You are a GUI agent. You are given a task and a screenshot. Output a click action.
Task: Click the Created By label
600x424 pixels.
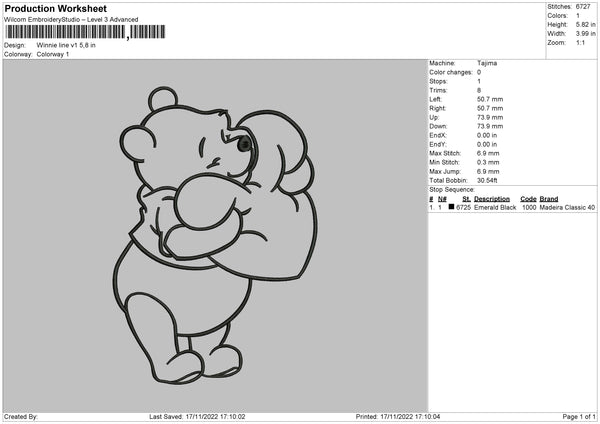coord(21,417)
